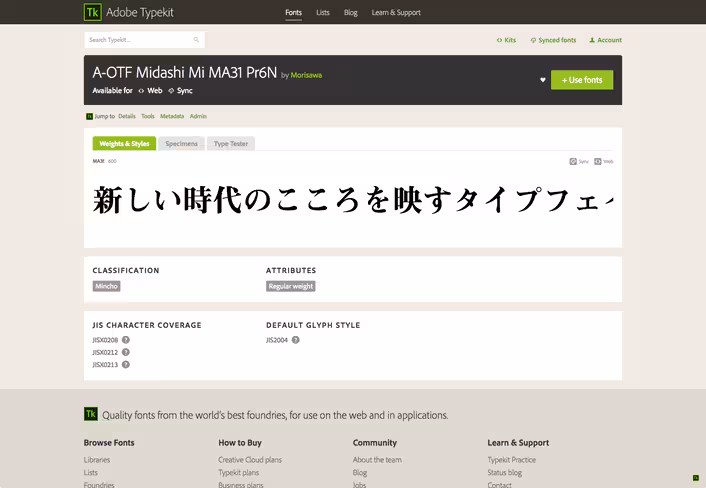706x488 pixels.
Task: Click the Sync availability label in header
Action: click(180, 90)
